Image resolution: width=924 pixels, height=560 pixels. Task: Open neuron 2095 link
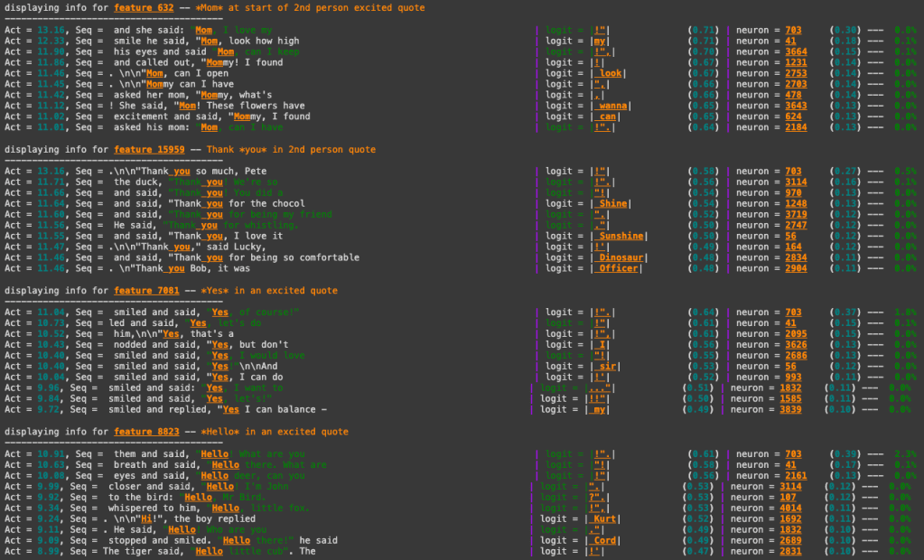click(x=796, y=333)
